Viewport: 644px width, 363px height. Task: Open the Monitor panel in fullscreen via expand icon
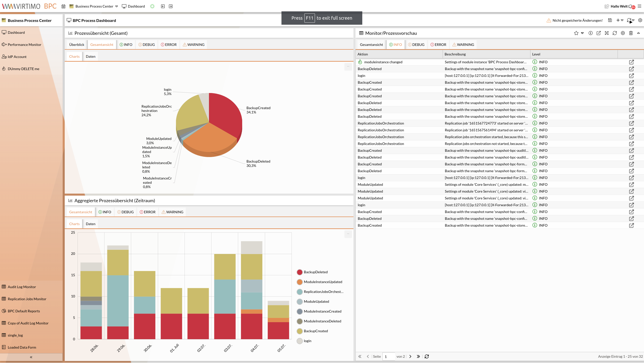click(x=607, y=33)
